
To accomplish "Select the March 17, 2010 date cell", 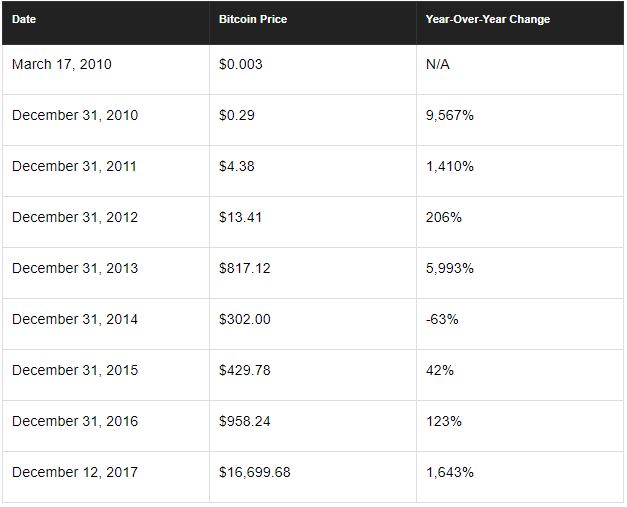I will (62, 64).
